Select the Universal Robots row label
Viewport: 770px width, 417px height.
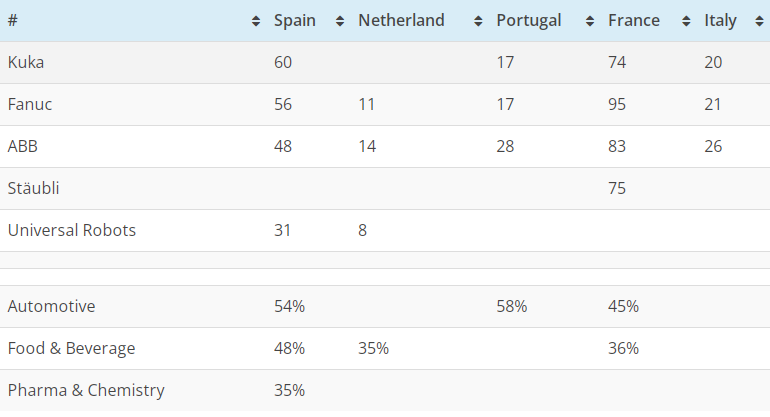click(x=72, y=230)
